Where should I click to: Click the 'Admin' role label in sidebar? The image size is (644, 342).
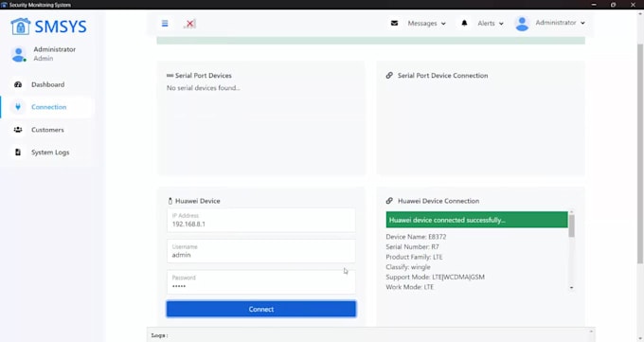(44, 59)
